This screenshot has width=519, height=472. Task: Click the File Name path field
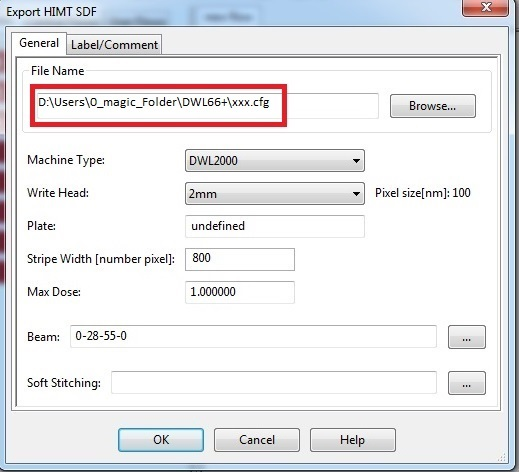click(x=208, y=106)
